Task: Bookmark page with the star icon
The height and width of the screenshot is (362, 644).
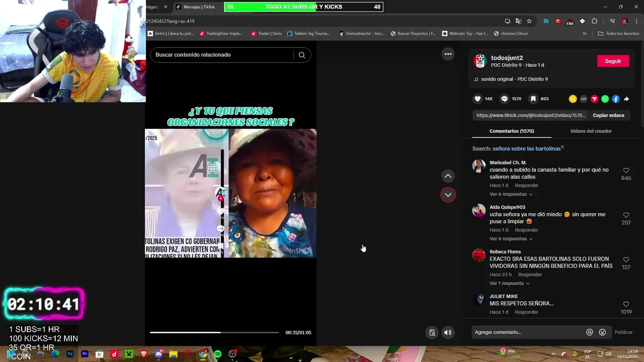Action: (529, 21)
